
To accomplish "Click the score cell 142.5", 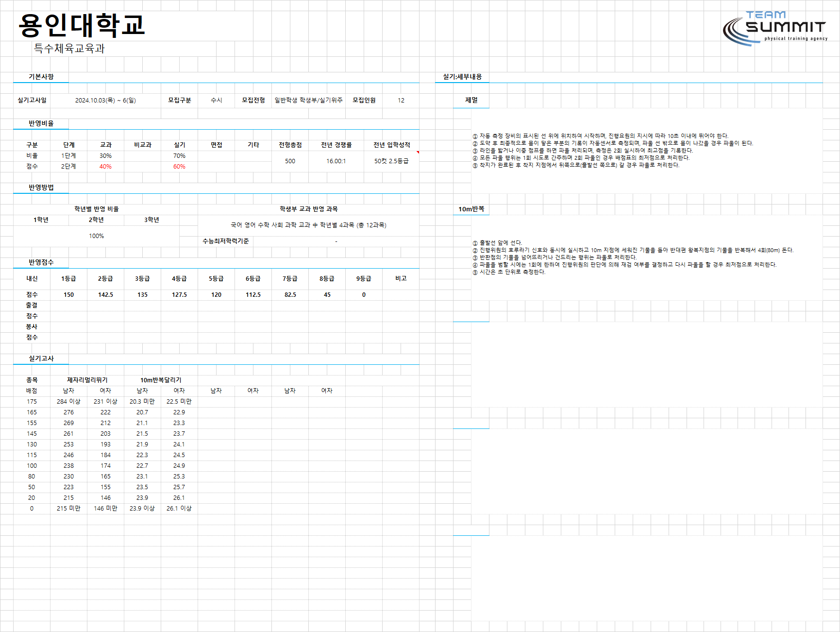I will [x=106, y=294].
